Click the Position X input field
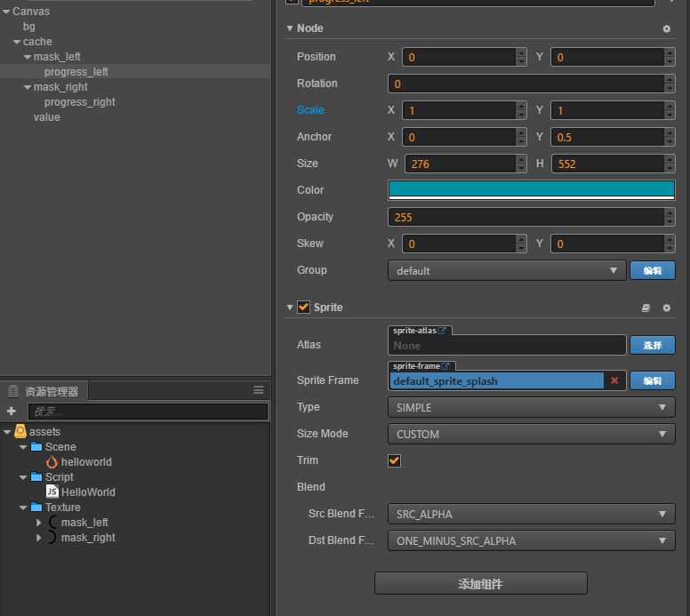The image size is (690, 616). coord(459,57)
